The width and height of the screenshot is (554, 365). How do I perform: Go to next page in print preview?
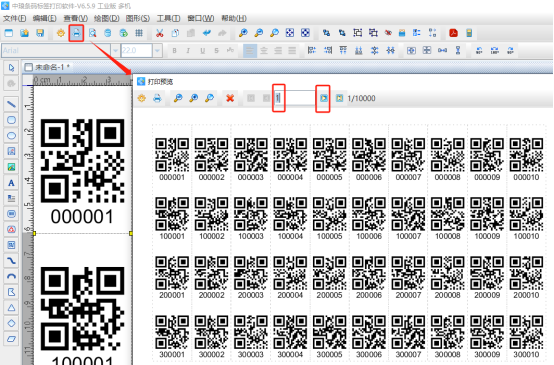coord(323,98)
